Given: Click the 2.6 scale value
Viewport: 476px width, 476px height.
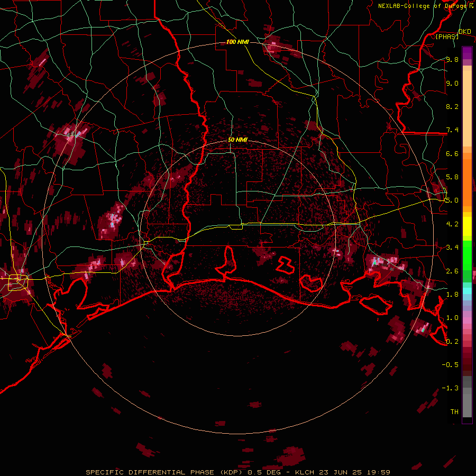Looking at the screenshot, I should coord(452,271).
